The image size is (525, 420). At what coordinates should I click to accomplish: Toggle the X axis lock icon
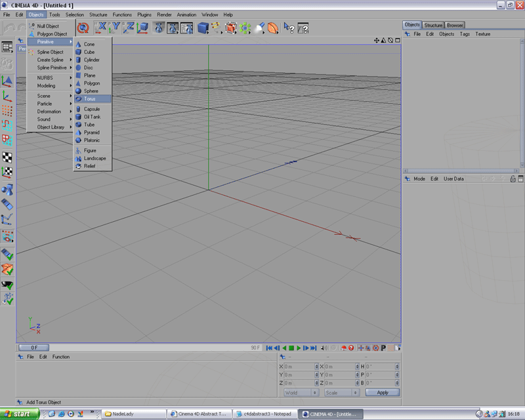[100, 28]
